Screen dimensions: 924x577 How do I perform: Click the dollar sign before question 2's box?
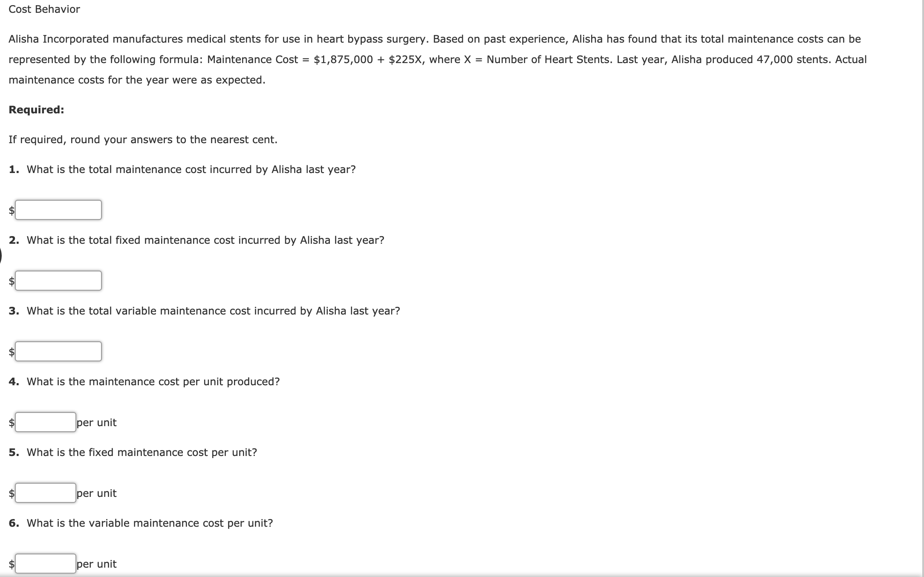coord(11,280)
